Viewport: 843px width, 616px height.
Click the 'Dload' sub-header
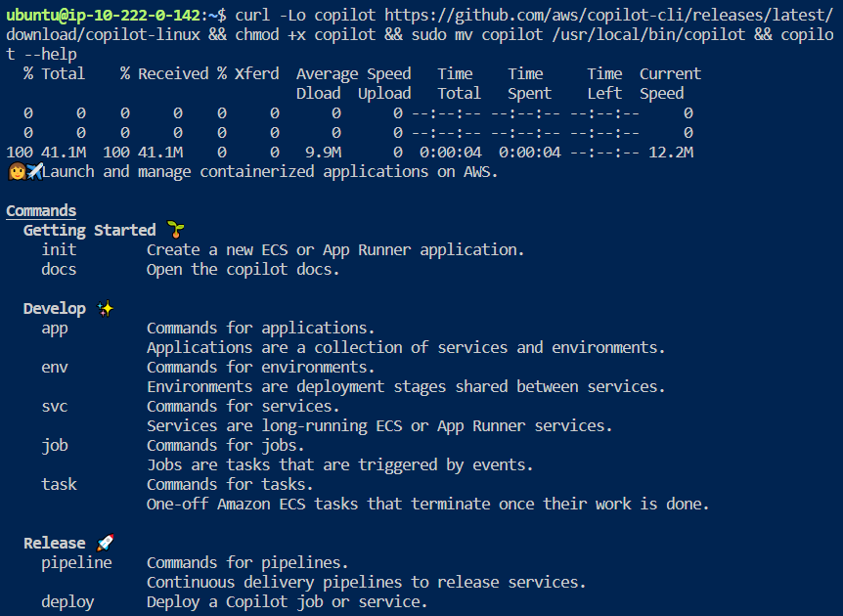[318, 94]
